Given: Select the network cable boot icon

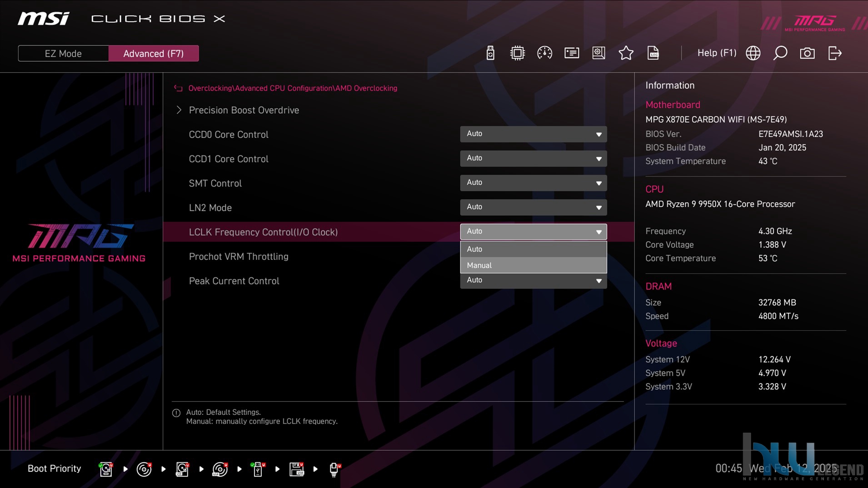Looking at the screenshot, I should [334, 469].
